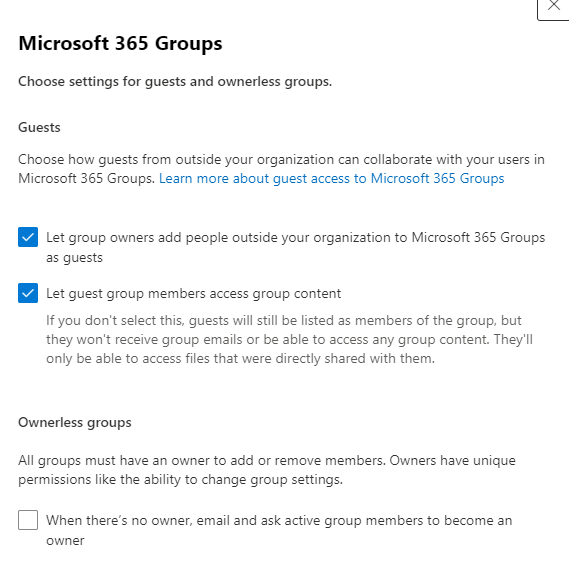This screenshot has width=569, height=575.
Task: Click the blue checkmark beside guest members option
Action: pos(28,293)
